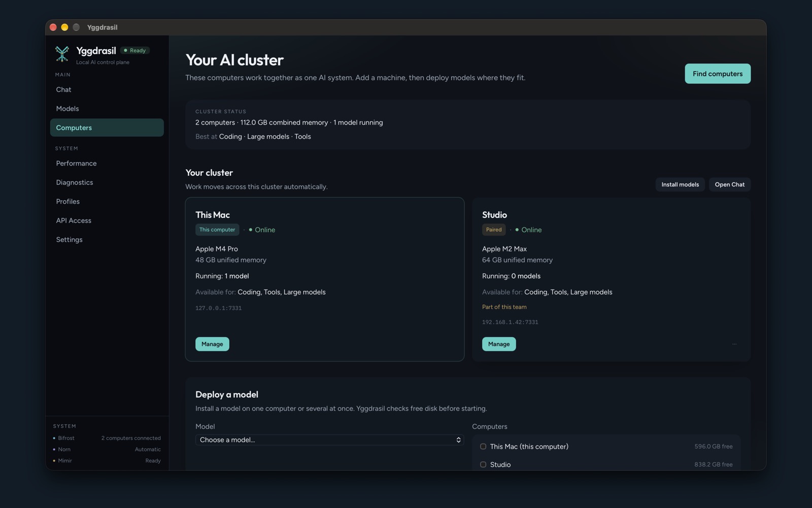Screen dimensions: 812x508
Task: Click the Online status on This Mac
Action: click(262, 230)
